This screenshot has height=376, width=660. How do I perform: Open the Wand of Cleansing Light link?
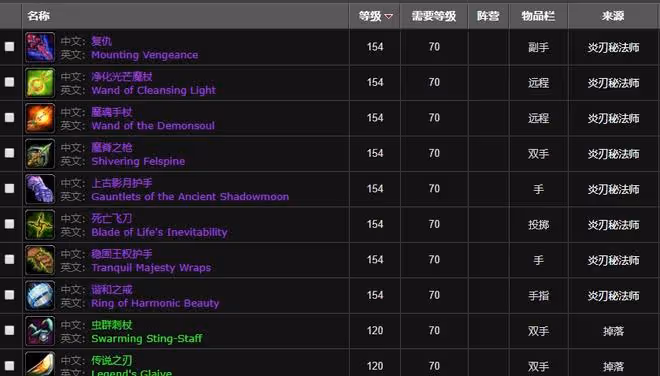153,91
